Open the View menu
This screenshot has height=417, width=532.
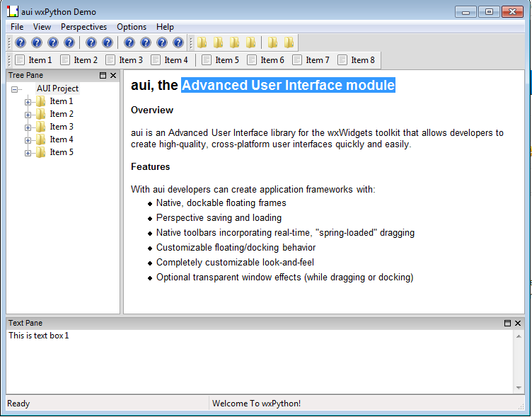[42, 27]
